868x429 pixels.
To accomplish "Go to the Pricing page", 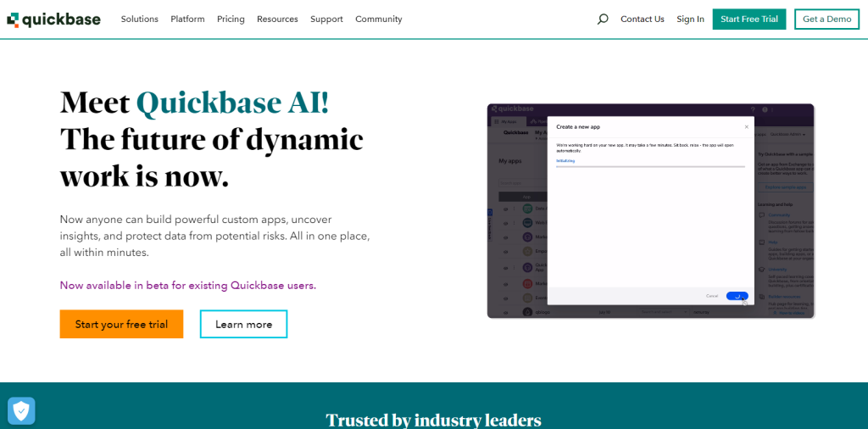I will click(x=231, y=19).
